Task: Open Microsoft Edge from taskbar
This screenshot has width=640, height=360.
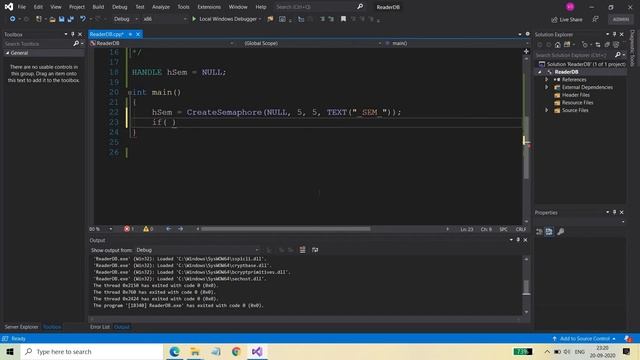Action: click(175, 351)
